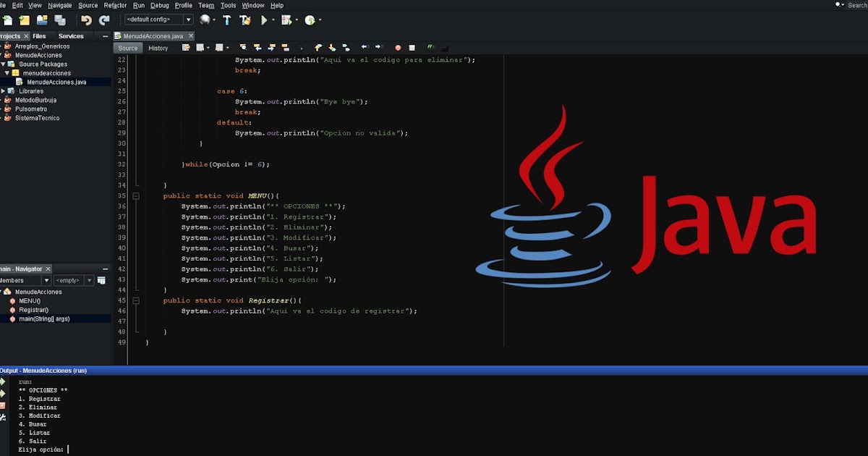Click the Source view button
This screenshot has height=456, width=868.
[x=128, y=48]
